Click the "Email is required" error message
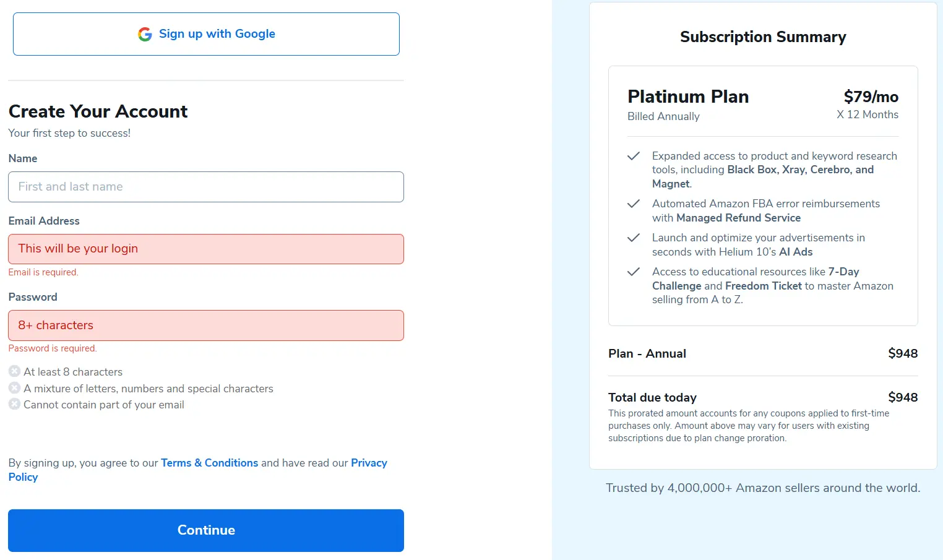 pos(43,272)
